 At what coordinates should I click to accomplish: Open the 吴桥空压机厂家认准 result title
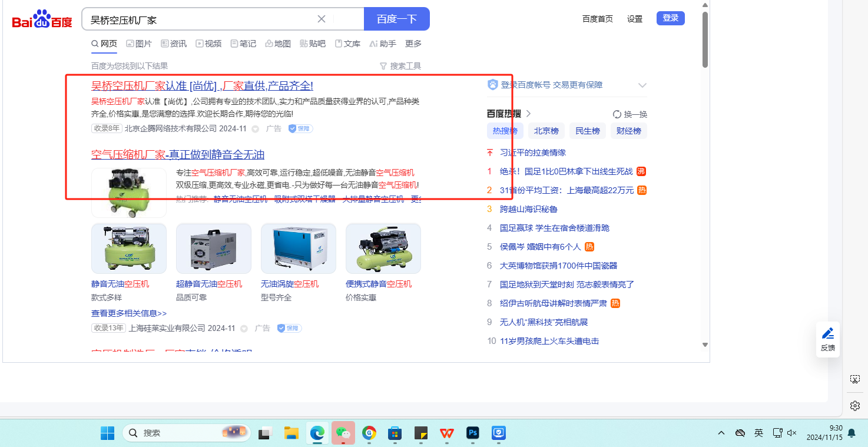coord(202,86)
